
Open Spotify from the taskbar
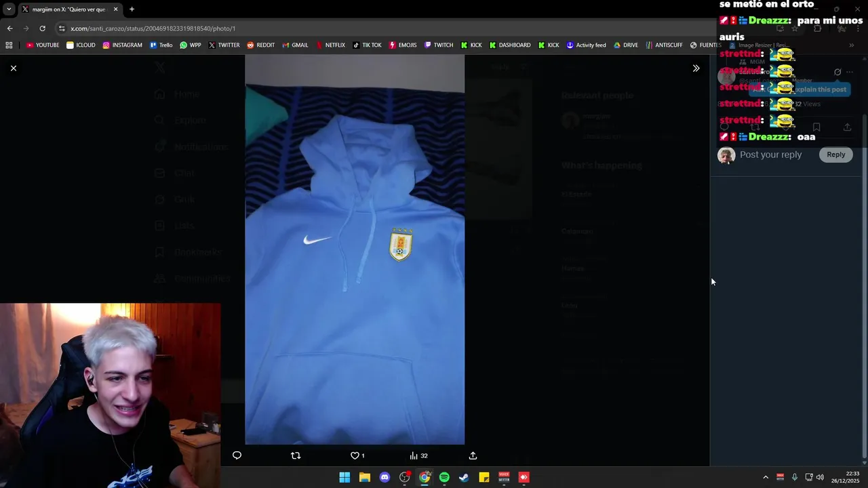[x=444, y=477]
